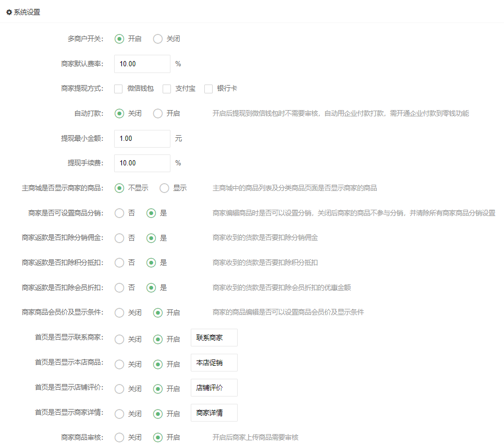Turn off 首页是否显示商家详情 with 关闭

tap(119, 414)
